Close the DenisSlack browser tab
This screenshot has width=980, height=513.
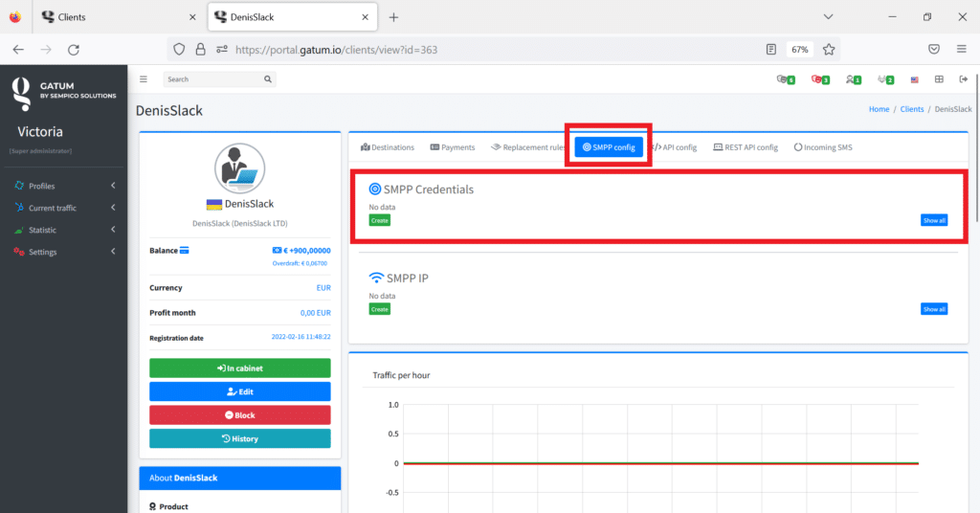click(x=365, y=17)
